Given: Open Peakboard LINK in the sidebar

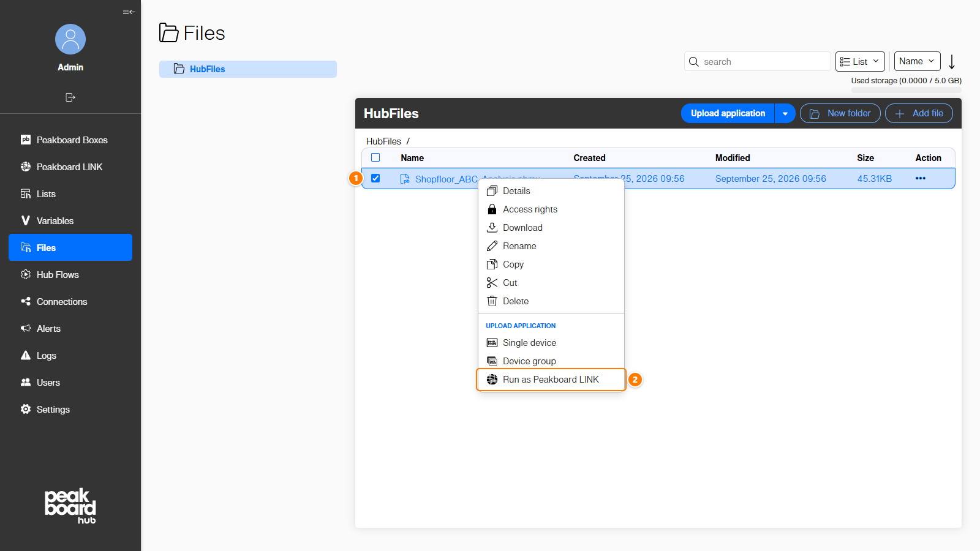Looking at the screenshot, I should point(70,167).
